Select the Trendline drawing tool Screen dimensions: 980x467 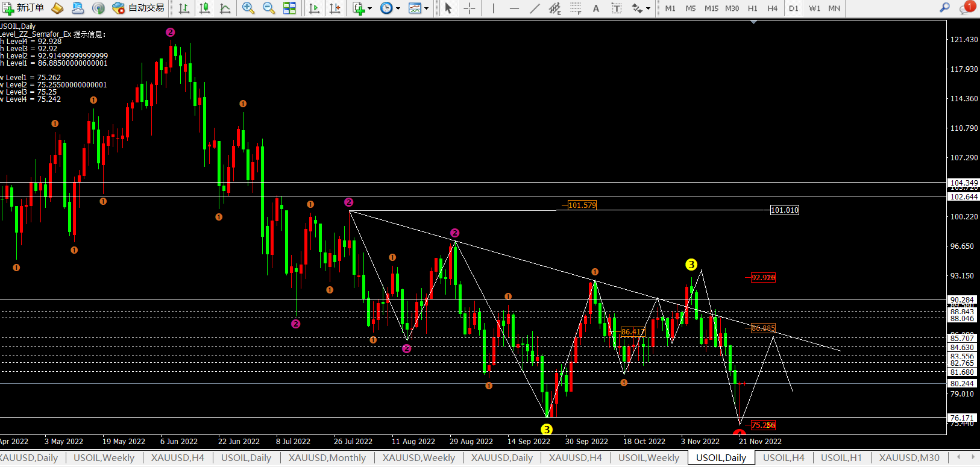pyautogui.click(x=535, y=8)
